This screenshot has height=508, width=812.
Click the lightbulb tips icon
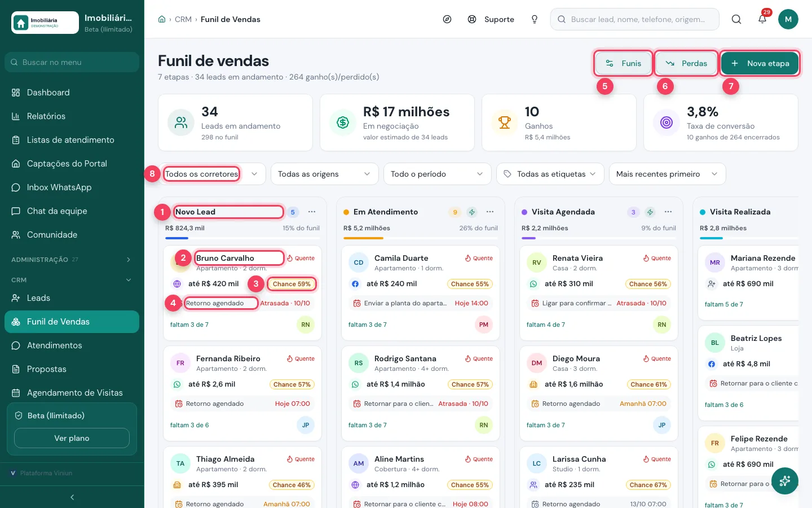click(535, 19)
